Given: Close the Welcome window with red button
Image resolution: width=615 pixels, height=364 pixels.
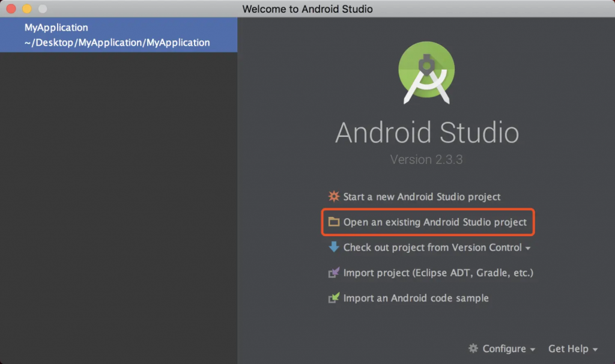Looking at the screenshot, I should pos(11,8).
